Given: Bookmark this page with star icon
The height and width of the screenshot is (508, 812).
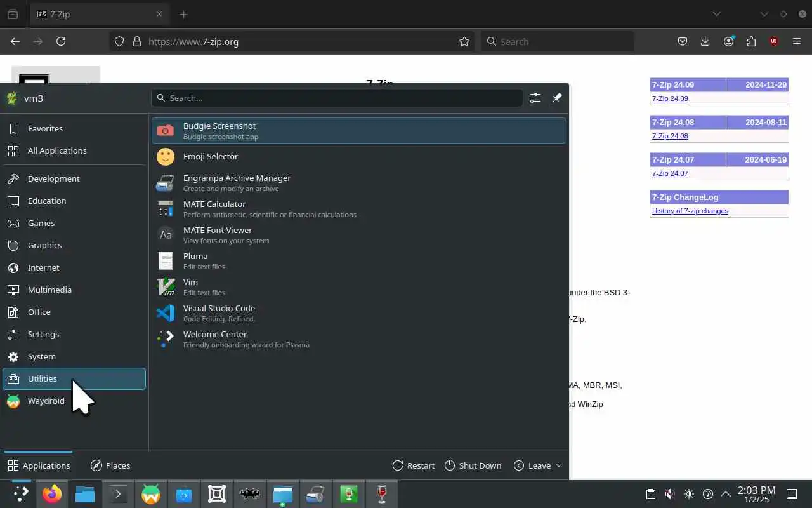Looking at the screenshot, I should coord(464,41).
